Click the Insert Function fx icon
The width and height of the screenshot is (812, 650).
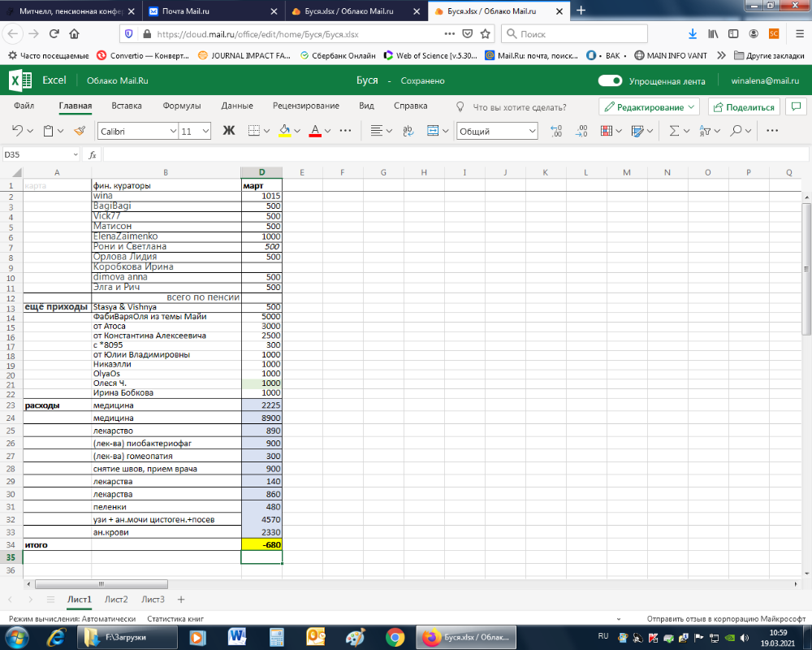pyautogui.click(x=93, y=154)
